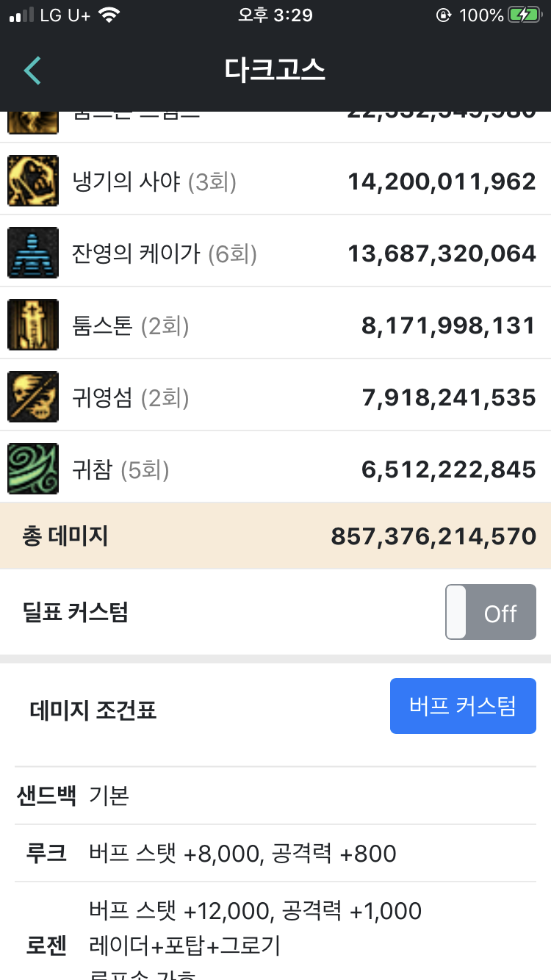
Task: Tap the 귀참 (5회) skill label
Action: [121, 469]
